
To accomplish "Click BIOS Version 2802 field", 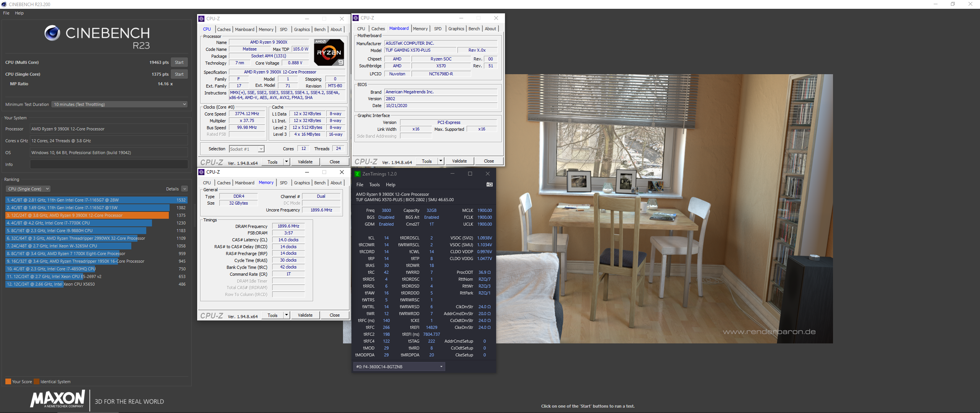I will [x=441, y=99].
